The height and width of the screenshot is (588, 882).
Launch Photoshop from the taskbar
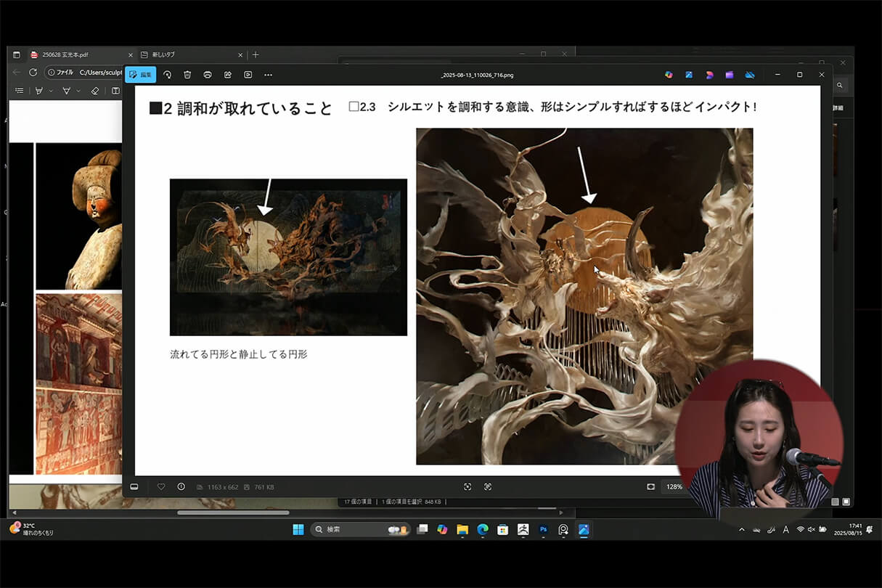point(543,530)
